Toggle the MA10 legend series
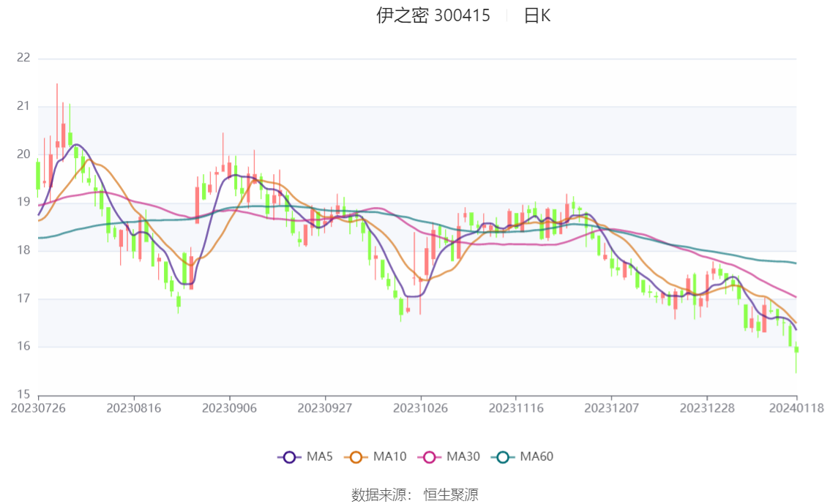This screenshot has width=830, height=504. coord(375,457)
